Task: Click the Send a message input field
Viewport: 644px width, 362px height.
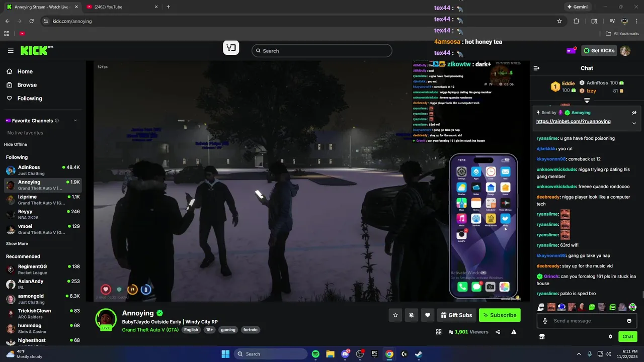Action: [x=587, y=321]
